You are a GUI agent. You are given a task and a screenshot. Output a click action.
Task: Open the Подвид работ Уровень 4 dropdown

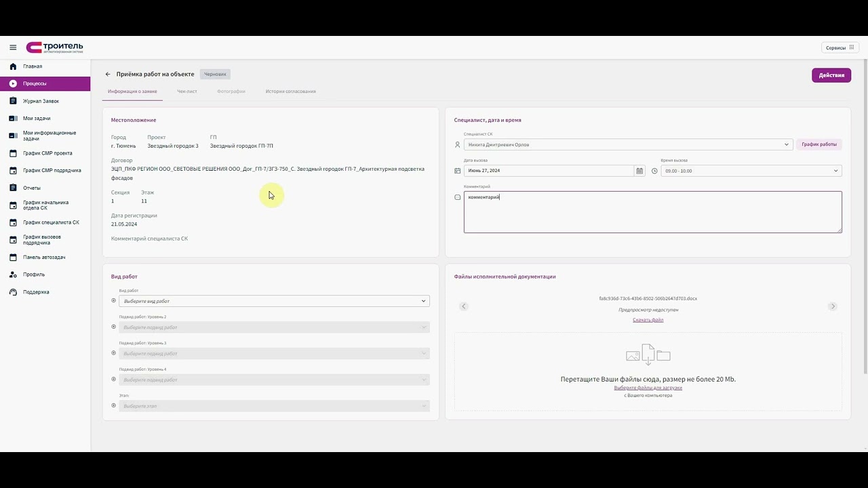pyautogui.click(x=274, y=380)
